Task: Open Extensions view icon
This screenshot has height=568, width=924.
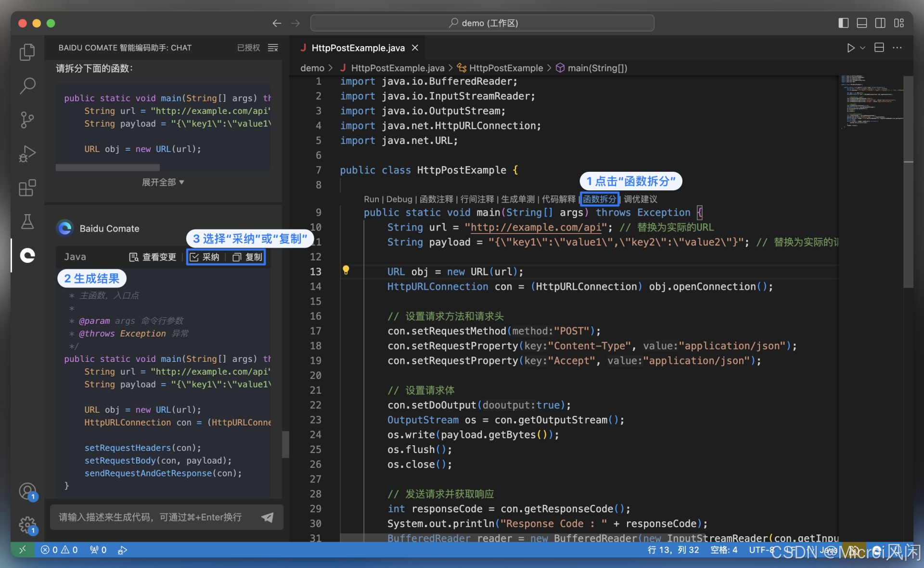Action: (27, 188)
